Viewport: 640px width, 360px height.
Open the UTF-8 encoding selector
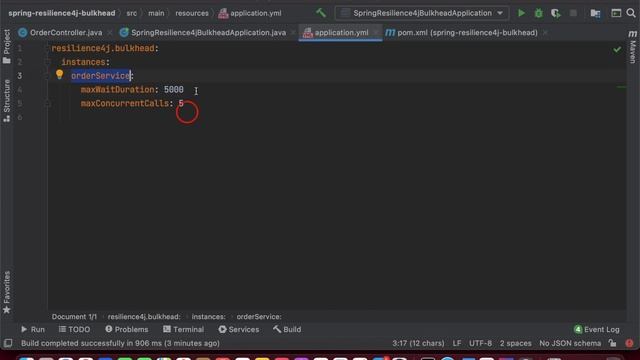(480, 343)
